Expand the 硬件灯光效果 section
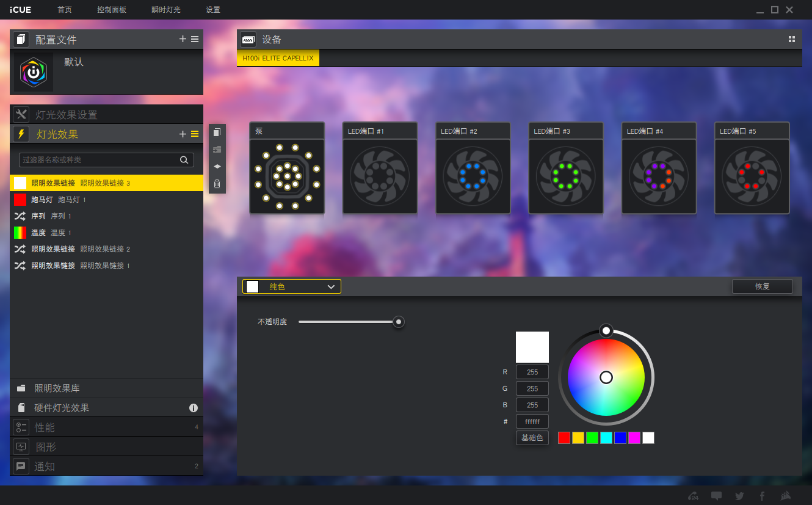The height and width of the screenshot is (505, 812). 106,408
